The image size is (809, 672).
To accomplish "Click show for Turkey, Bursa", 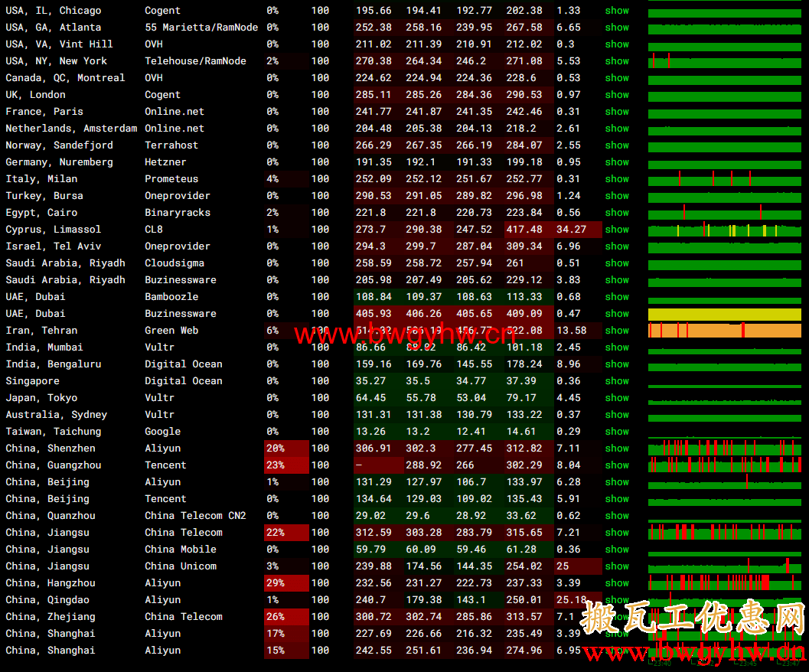I will coord(617,196).
